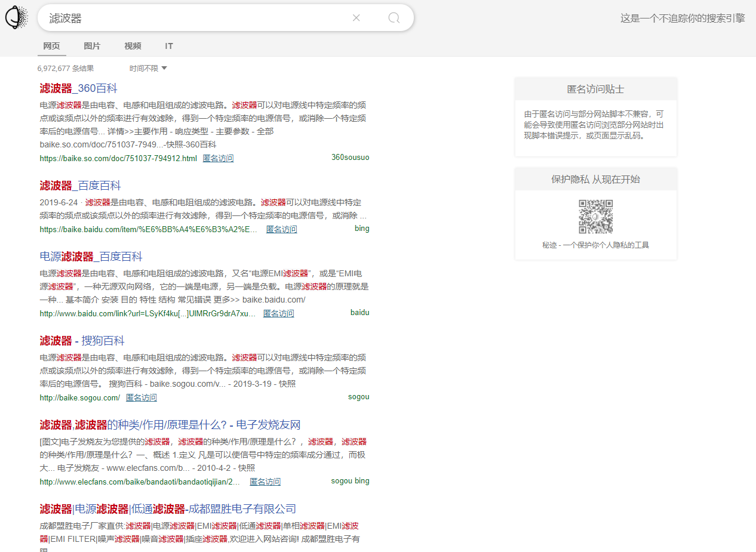Click the 匿名访问贴士 panel header
Image resolution: width=756 pixels, height=552 pixels.
[x=595, y=89]
